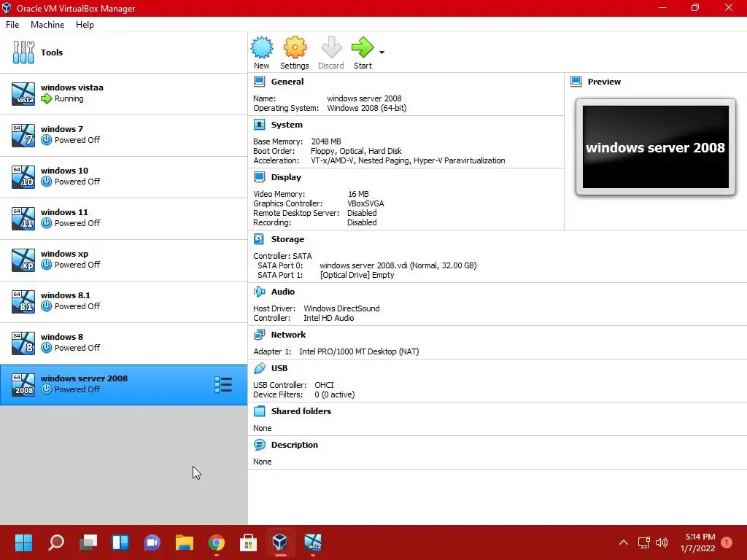Click the Description section icon
747x560 pixels.
[x=260, y=445]
